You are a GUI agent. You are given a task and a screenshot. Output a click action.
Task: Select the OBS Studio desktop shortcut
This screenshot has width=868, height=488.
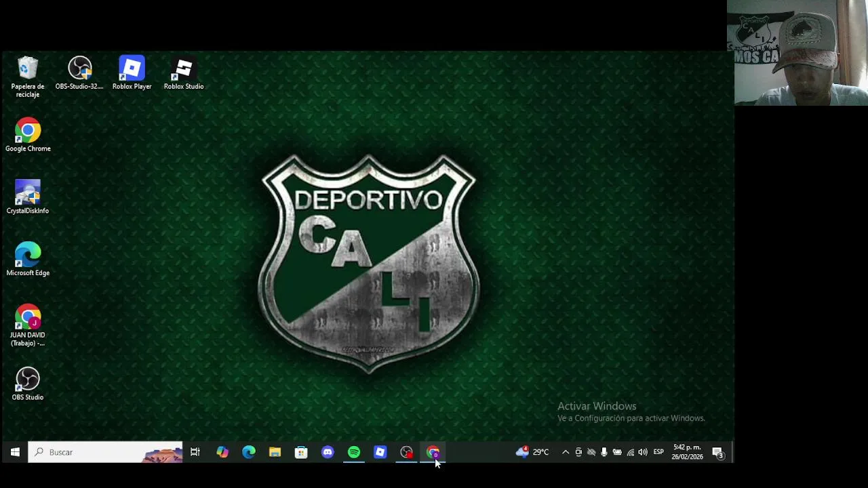tap(28, 384)
